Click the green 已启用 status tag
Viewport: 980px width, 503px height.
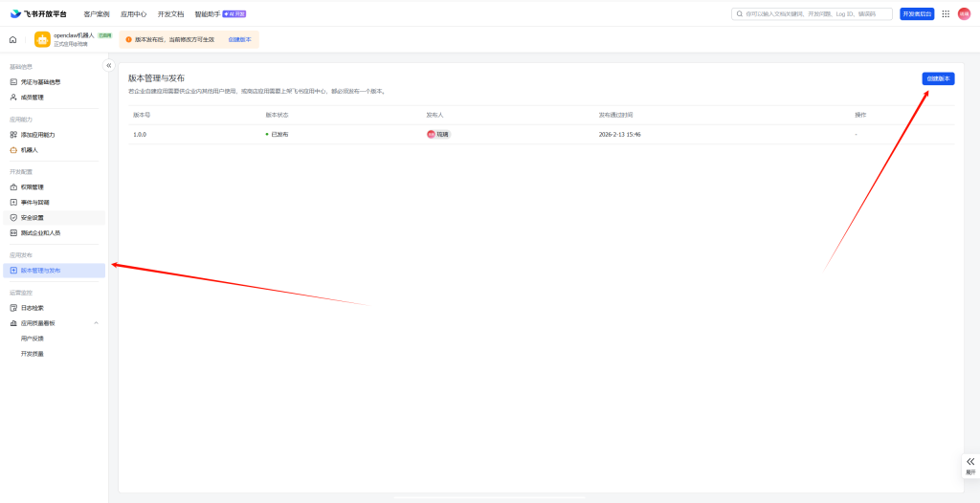104,35
